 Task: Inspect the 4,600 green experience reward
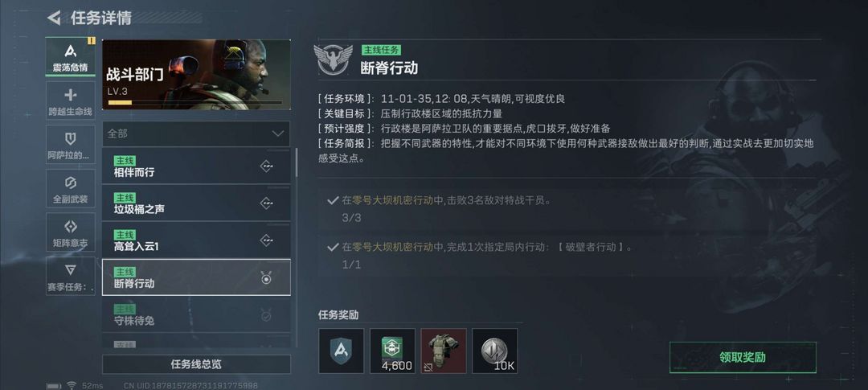[x=392, y=351]
